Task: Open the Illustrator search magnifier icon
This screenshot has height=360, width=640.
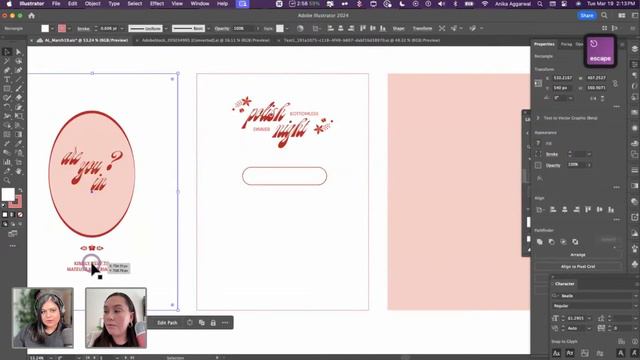Action: [604, 16]
